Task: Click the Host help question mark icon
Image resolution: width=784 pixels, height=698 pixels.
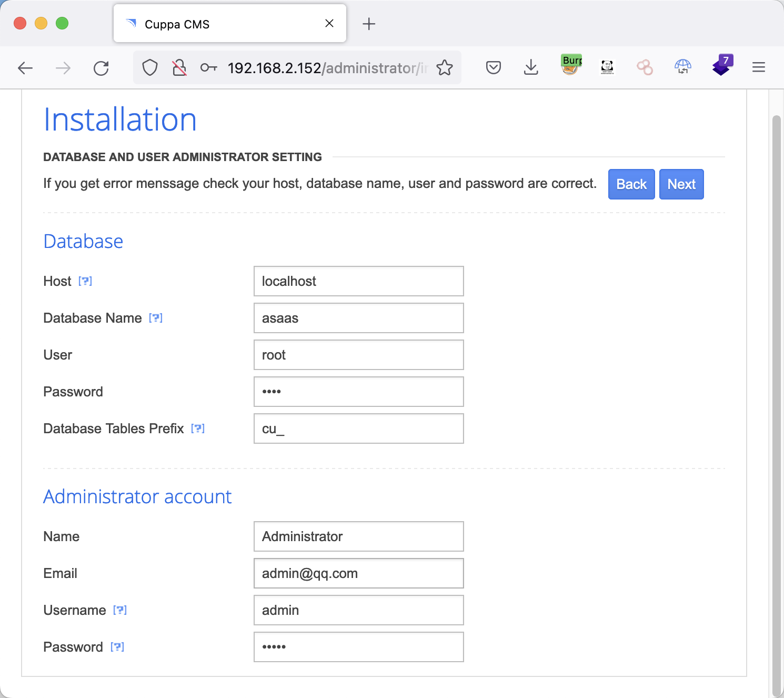Action: (85, 281)
